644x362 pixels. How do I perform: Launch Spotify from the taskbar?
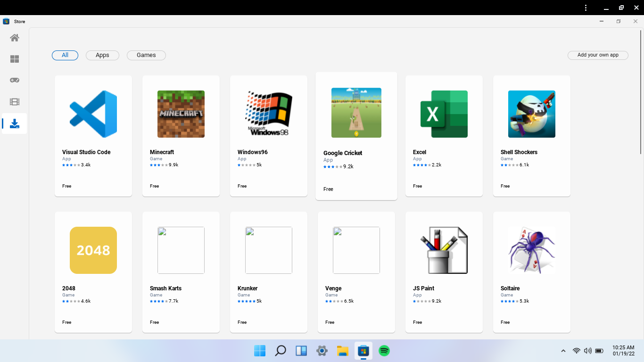pos(384,351)
